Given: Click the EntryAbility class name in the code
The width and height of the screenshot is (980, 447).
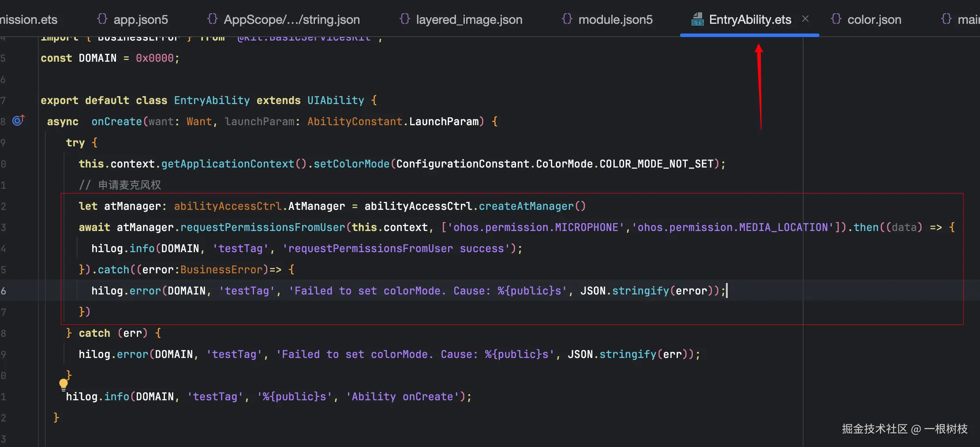Looking at the screenshot, I should click(212, 101).
